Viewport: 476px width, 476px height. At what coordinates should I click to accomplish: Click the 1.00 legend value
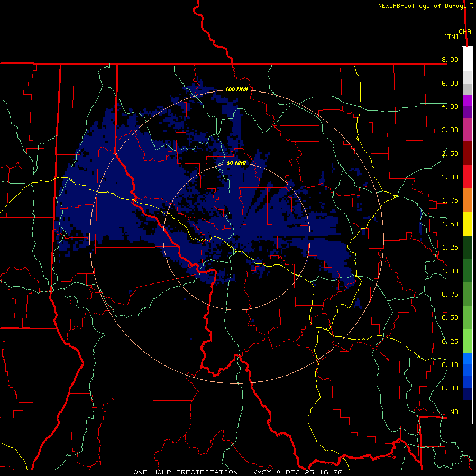[x=450, y=271]
